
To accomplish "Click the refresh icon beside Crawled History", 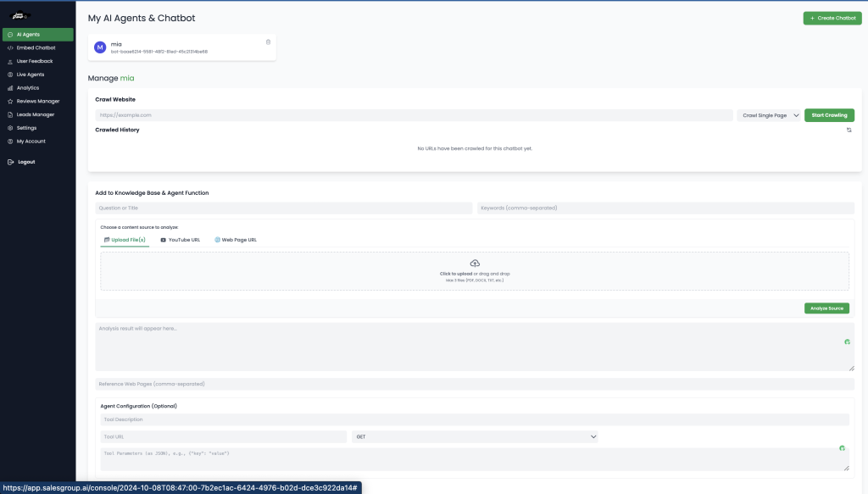I will (849, 129).
